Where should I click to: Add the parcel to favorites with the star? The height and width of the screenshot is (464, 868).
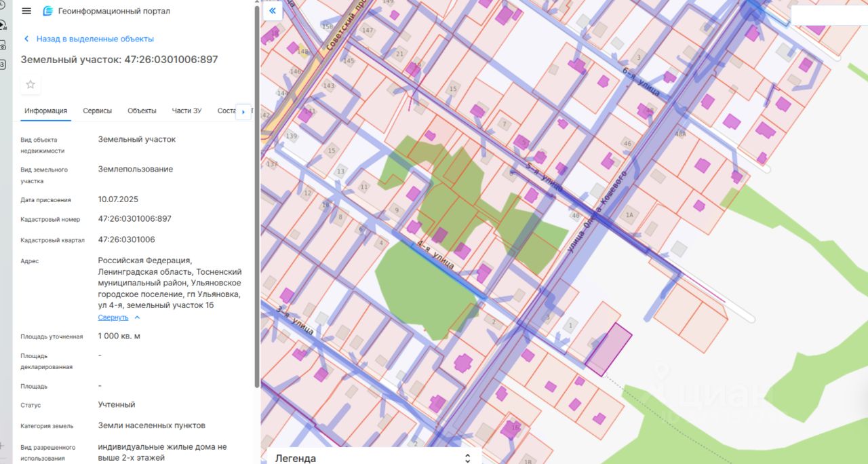30,84
